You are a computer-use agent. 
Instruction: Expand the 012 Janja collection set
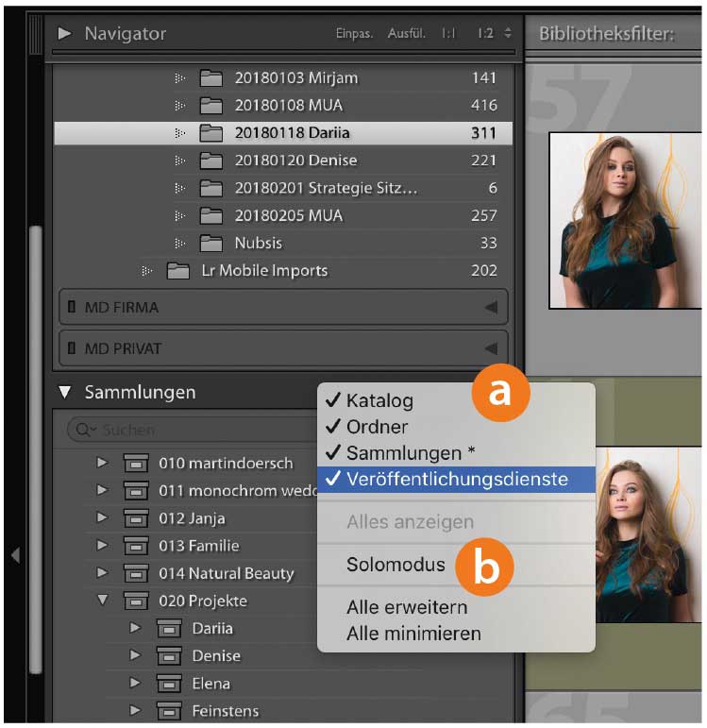[x=102, y=517]
